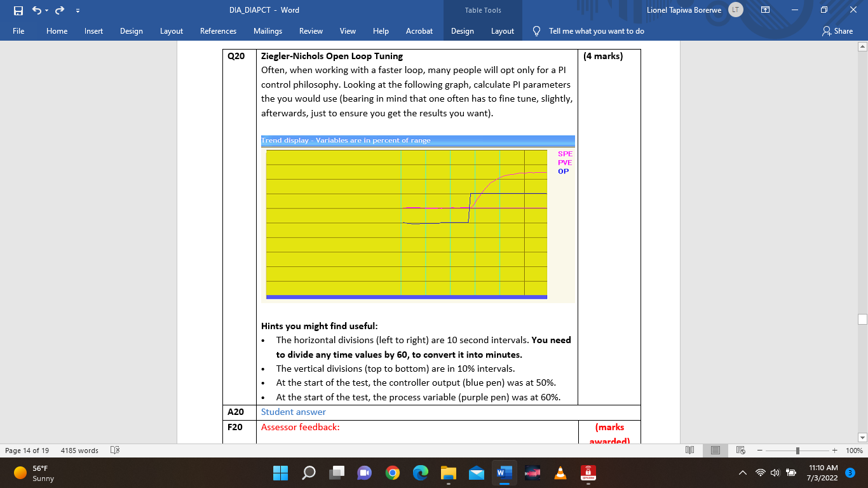868x488 pixels.
Task: Click the 'Page 14 of 19' status indicator
Action: [x=27, y=451]
